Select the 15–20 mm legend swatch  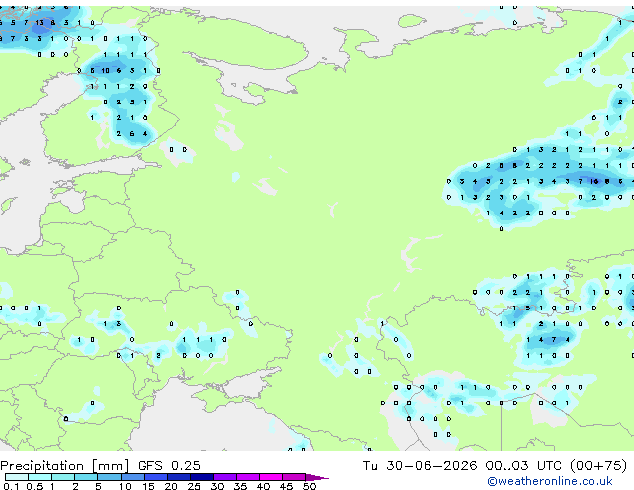coord(156,477)
